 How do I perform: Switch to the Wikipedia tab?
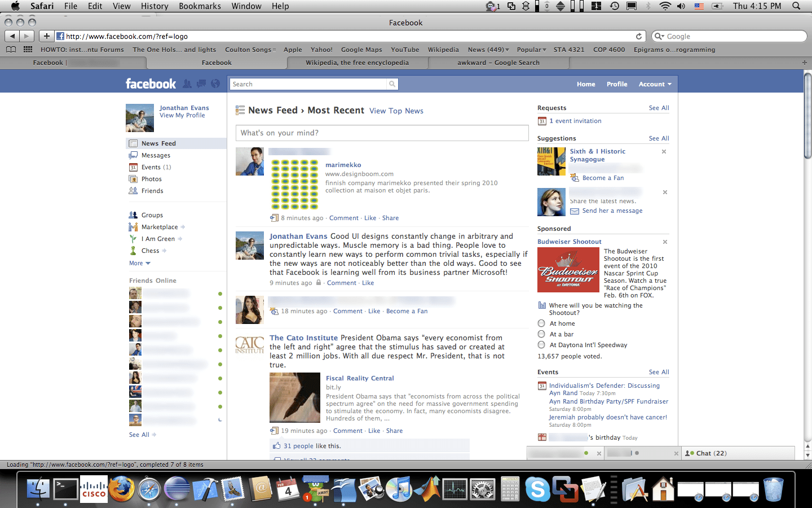pos(358,63)
